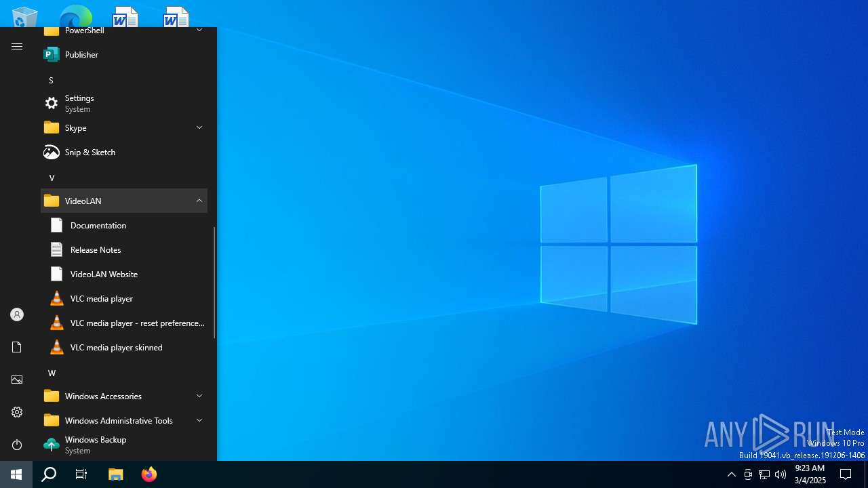Image resolution: width=868 pixels, height=488 pixels.
Task: Open File Explorer from taskbar
Action: pyautogui.click(x=116, y=474)
